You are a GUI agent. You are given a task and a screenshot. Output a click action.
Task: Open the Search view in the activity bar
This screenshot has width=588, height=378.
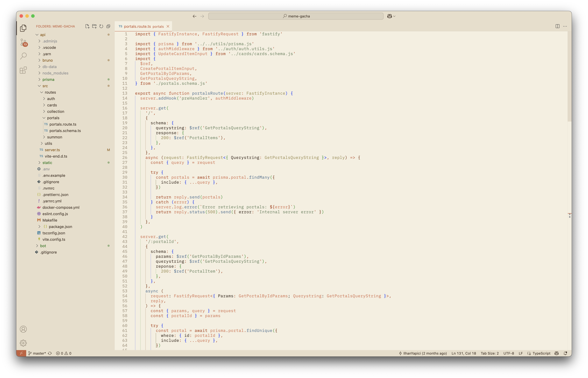[x=23, y=56]
